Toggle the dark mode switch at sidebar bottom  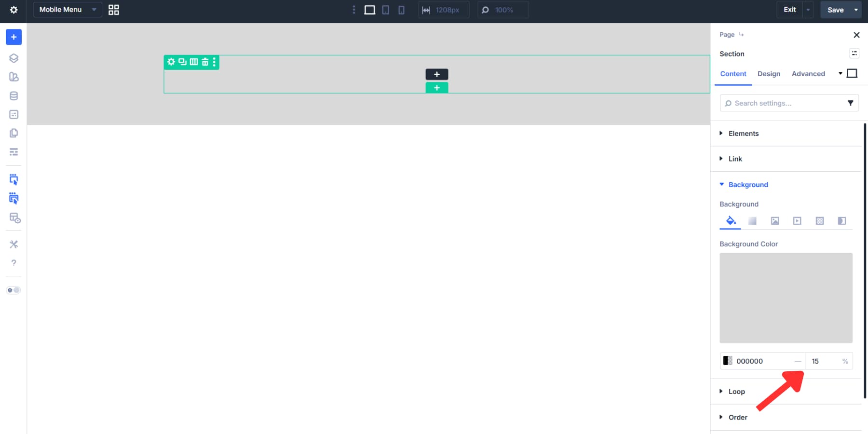[14, 290]
